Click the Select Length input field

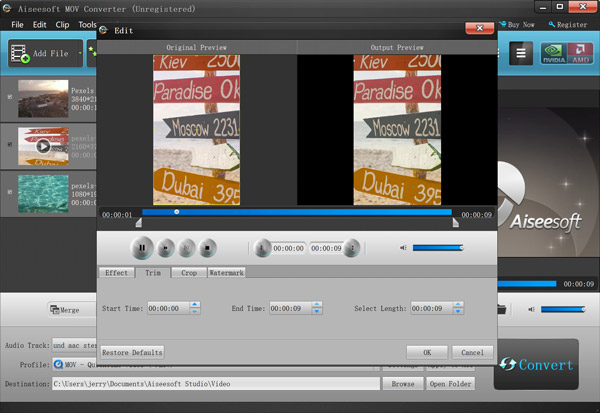coord(432,308)
